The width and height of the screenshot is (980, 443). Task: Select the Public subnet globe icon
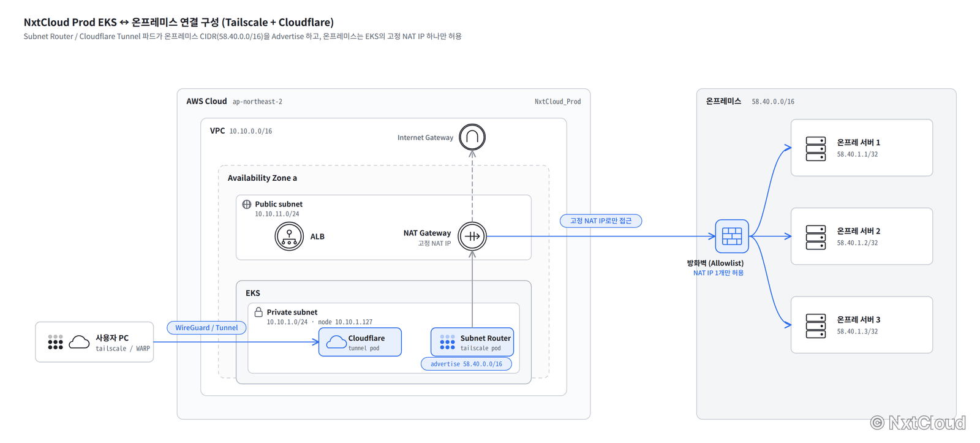247,204
